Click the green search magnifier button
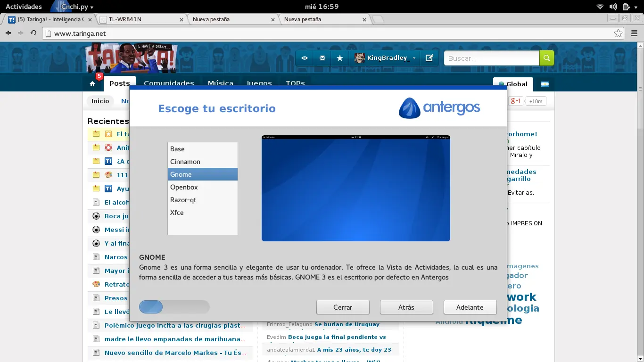Image resolution: width=644 pixels, height=362 pixels. (x=547, y=58)
